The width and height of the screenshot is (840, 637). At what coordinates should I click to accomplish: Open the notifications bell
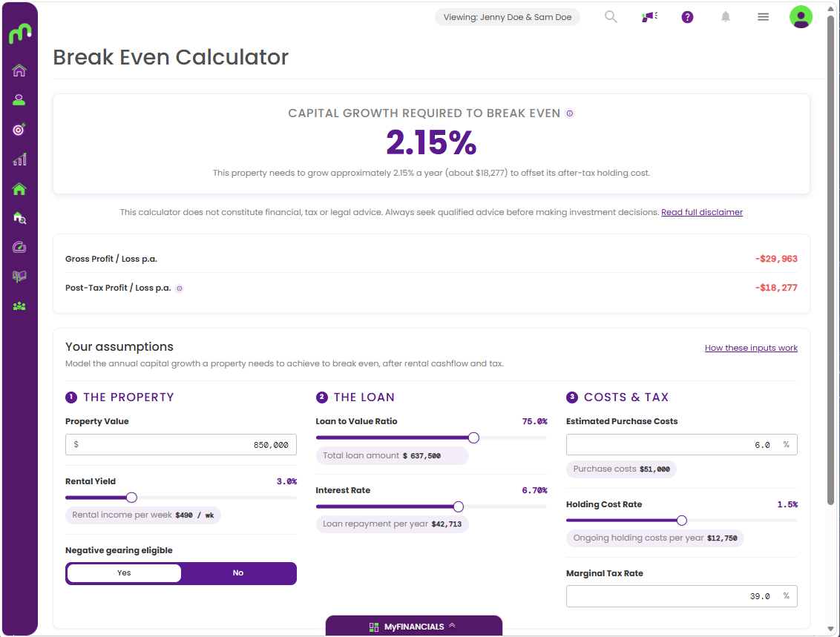pos(726,17)
